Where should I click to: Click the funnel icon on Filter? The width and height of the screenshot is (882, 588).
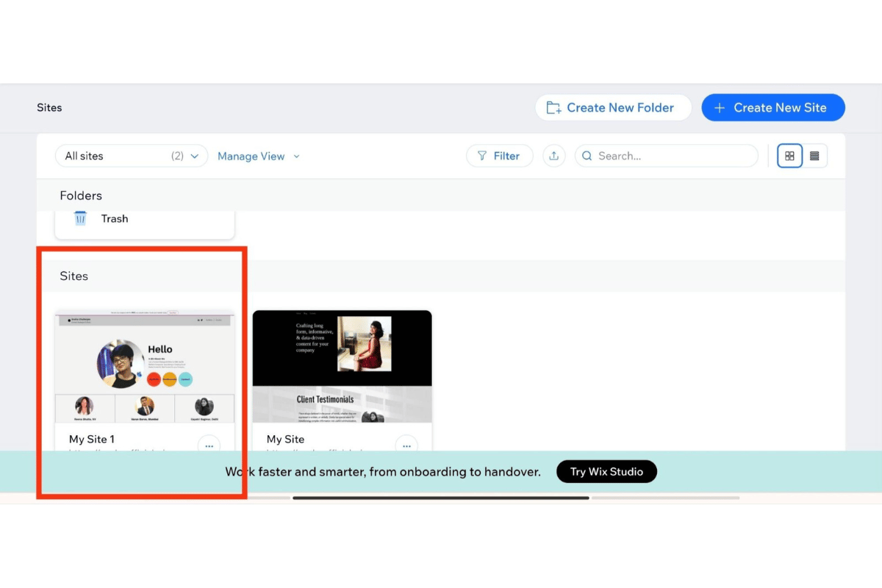coord(482,156)
